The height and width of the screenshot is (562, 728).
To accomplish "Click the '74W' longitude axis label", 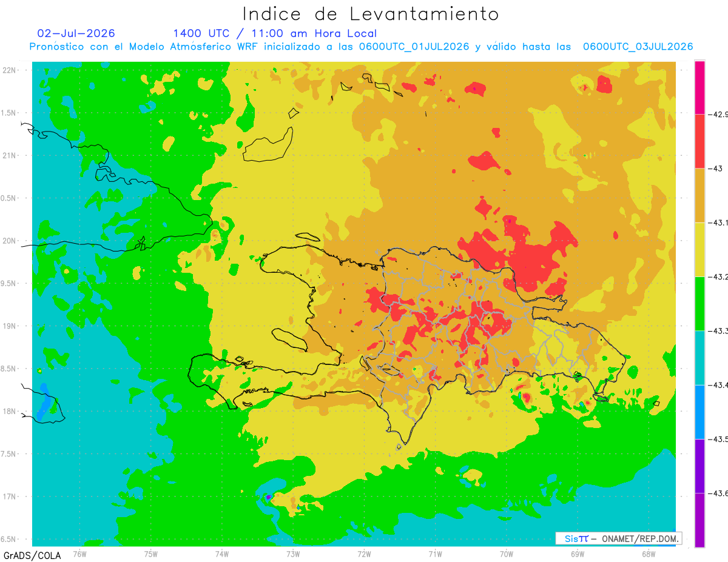I will point(222,554).
